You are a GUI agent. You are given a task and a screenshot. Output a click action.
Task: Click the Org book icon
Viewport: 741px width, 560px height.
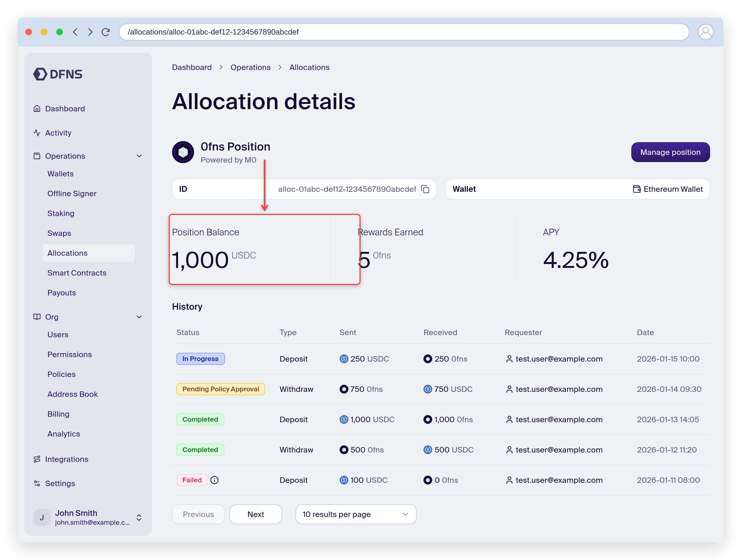37,317
